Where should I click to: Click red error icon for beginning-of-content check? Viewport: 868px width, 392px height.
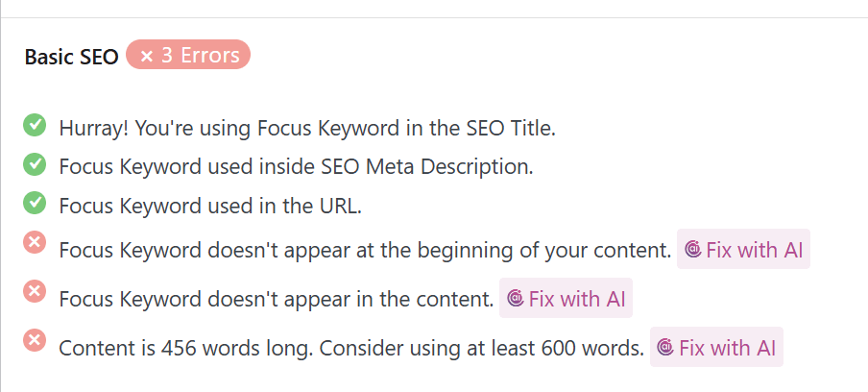[36, 244]
